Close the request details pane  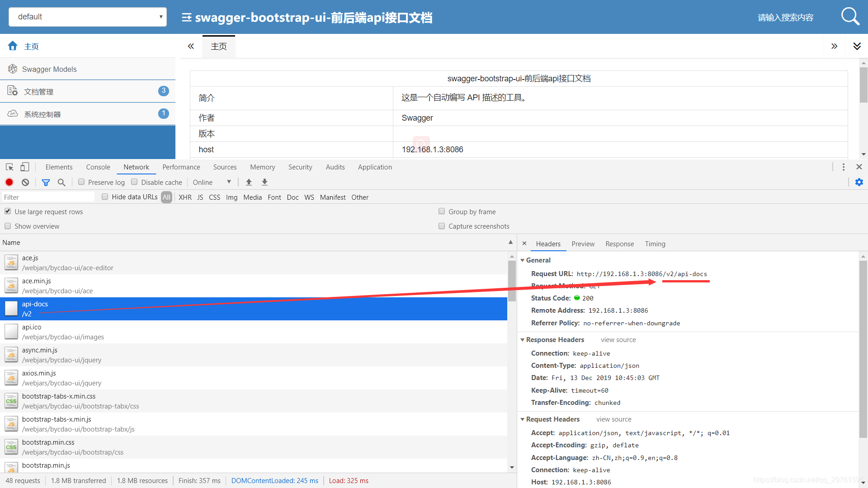[524, 243]
